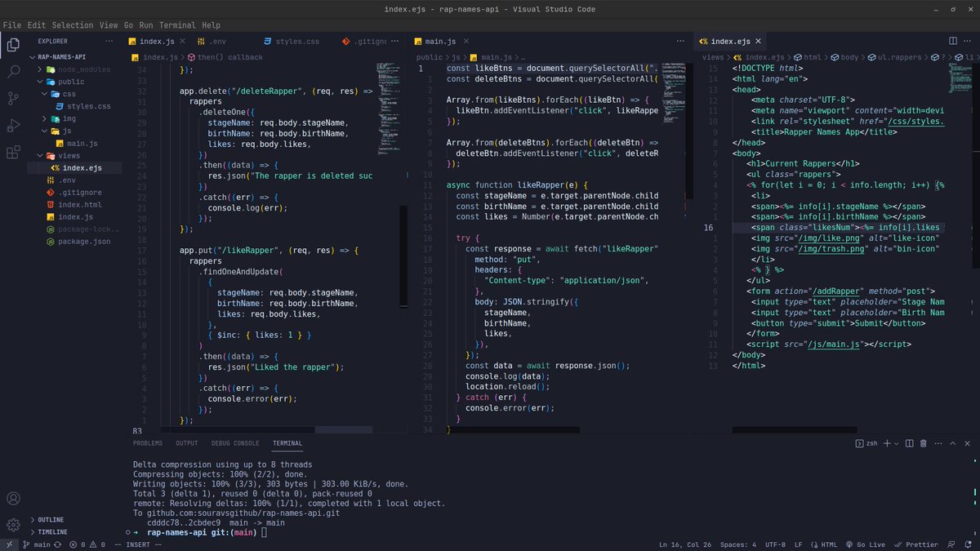The height and width of the screenshot is (551, 980).
Task: Click 'then() callback' breadcrumb in index.js
Action: [225, 57]
